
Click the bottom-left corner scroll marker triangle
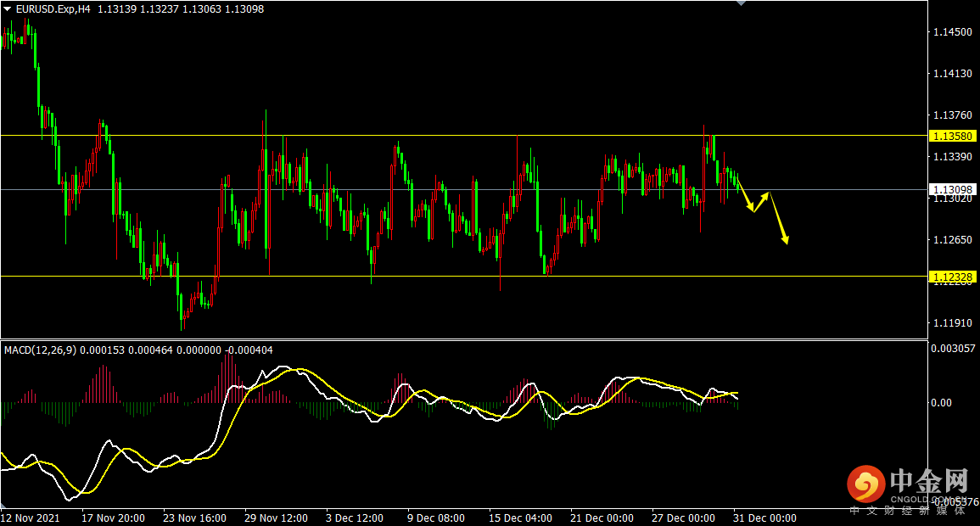click(3, 505)
